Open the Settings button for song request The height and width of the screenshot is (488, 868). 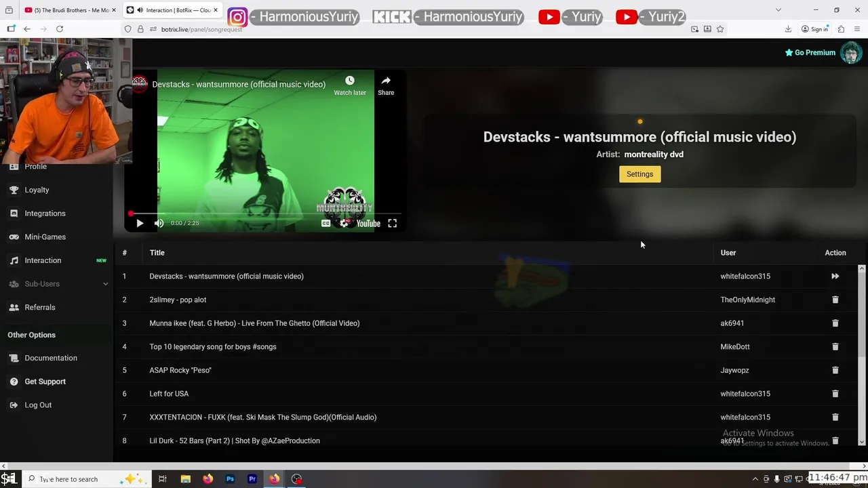[639, 174]
